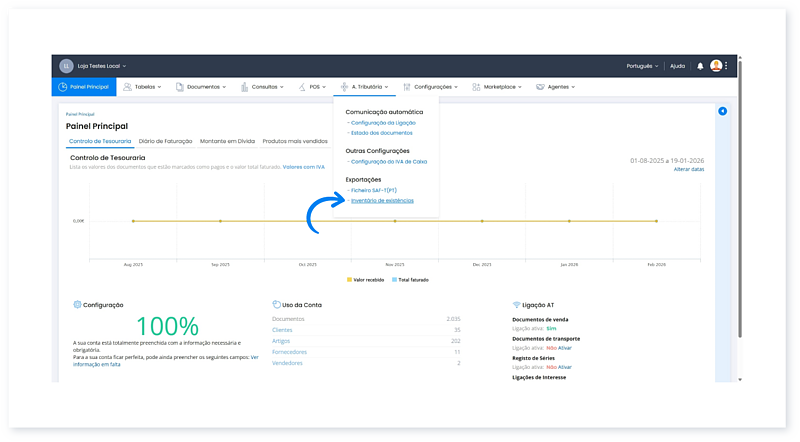The height and width of the screenshot is (442, 800).
Task: Click the Uso da Conta icon
Action: pyautogui.click(x=275, y=304)
